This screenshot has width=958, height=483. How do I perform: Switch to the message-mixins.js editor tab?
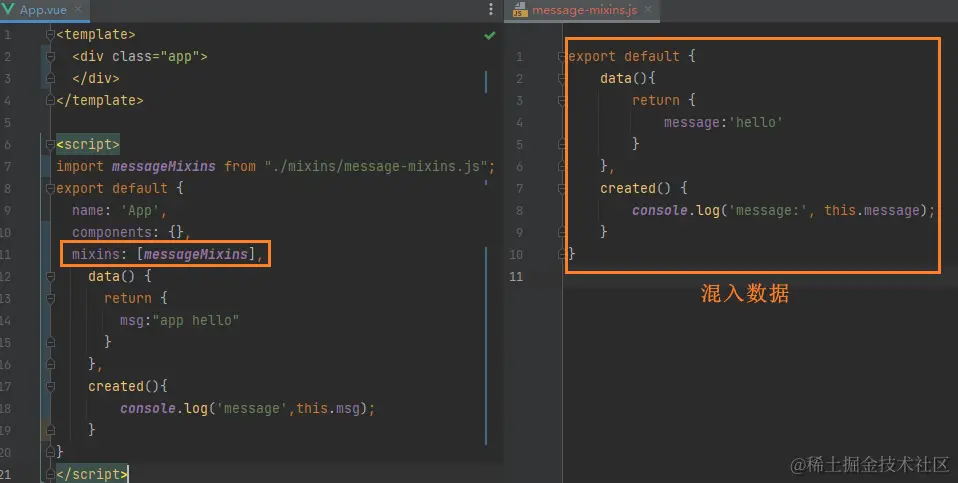click(x=583, y=10)
